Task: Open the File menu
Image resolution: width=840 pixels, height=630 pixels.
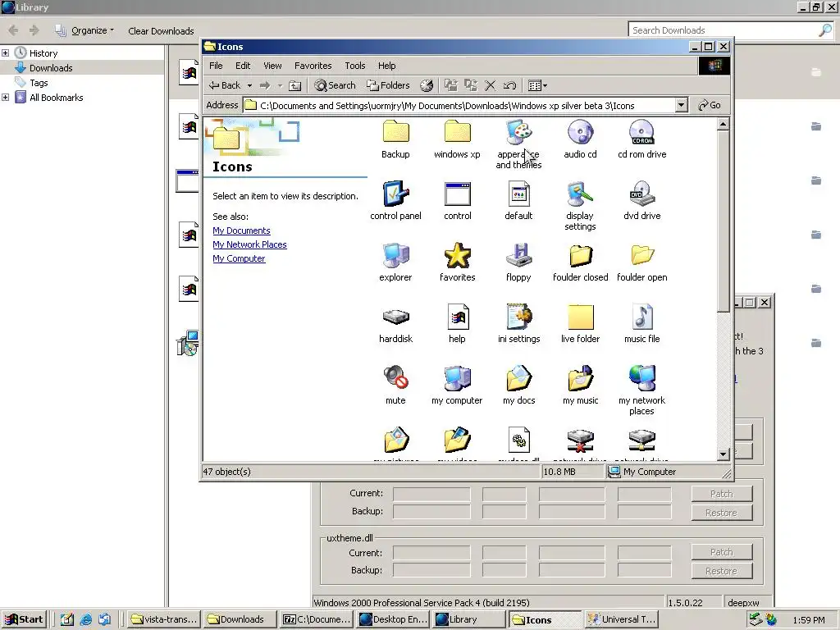Action: [216, 66]
